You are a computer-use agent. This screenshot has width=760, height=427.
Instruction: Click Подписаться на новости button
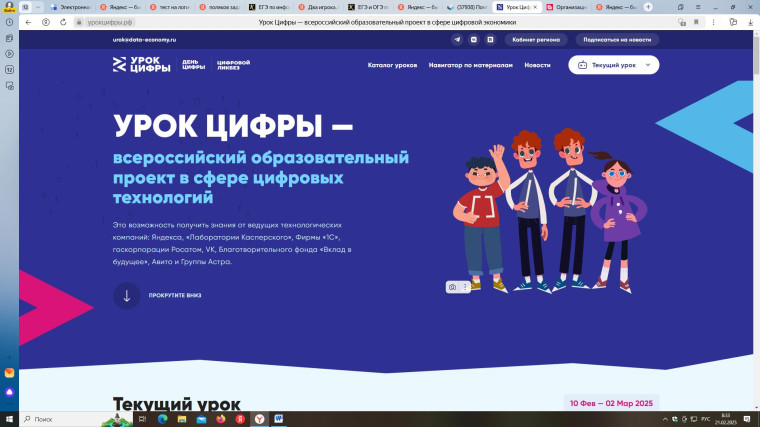click(x=617, y=40)
